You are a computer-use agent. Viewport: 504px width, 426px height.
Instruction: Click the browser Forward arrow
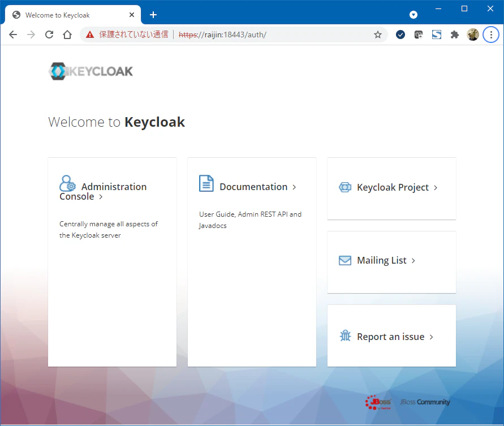coord(31,35)
